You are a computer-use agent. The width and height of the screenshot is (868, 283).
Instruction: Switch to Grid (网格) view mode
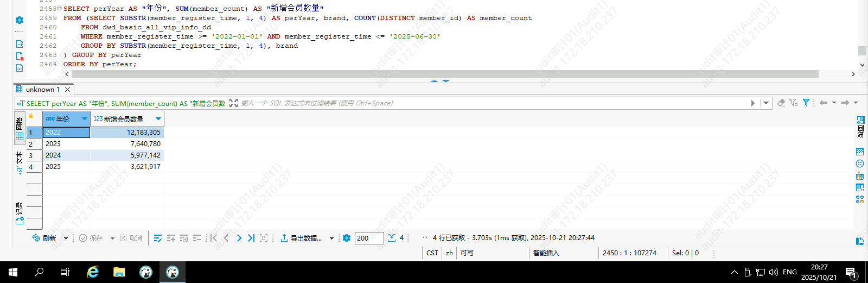pos(20,130)
